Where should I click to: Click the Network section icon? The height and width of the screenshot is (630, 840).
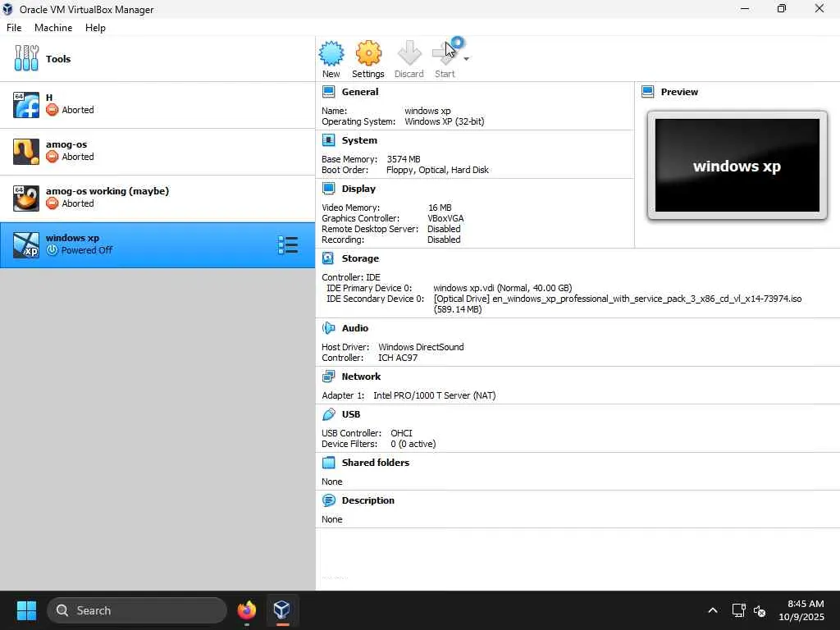pos(328,377)
